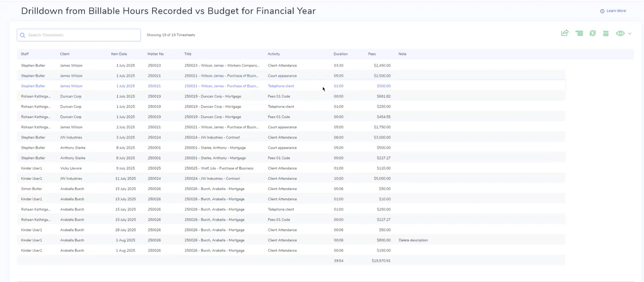Image resolution: width=644 pixels, height=282 pixels.
Task: Refresh the timesheets with the circular arrows icon
Action: [x=592, y=33]
